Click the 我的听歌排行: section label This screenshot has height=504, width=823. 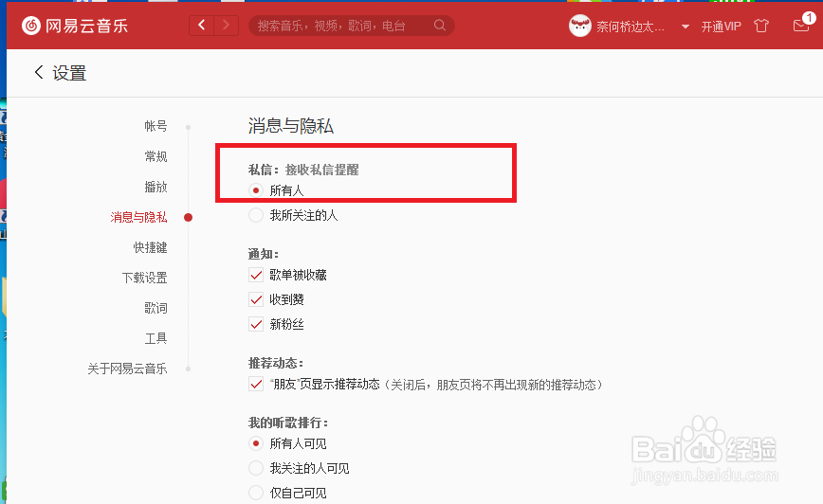(x=288, y=423)
